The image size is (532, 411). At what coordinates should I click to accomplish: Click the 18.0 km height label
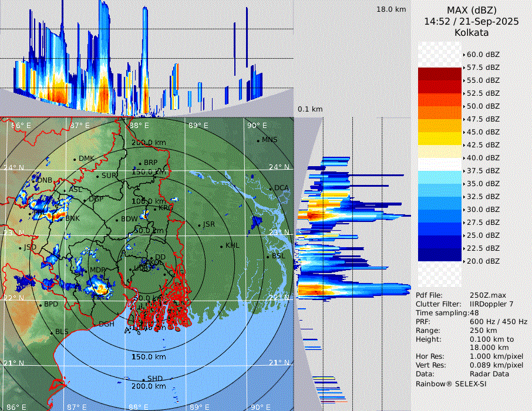(x=391, y=9)
